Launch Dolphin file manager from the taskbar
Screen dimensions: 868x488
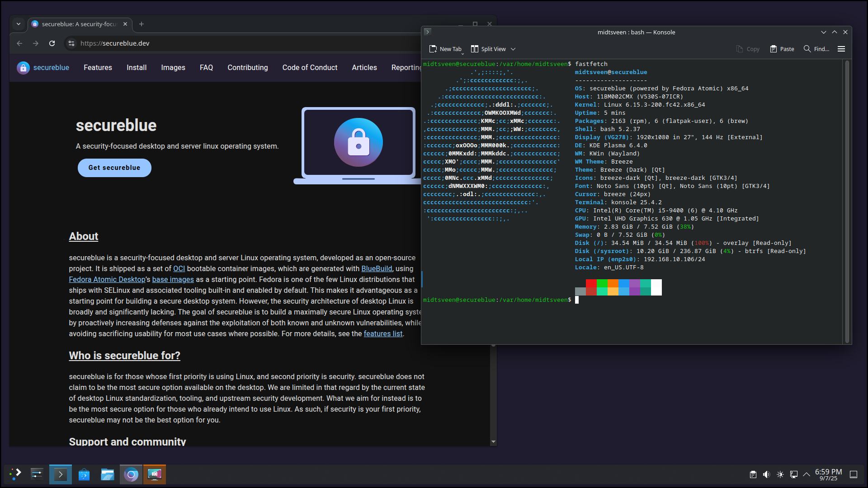point(108,474)
